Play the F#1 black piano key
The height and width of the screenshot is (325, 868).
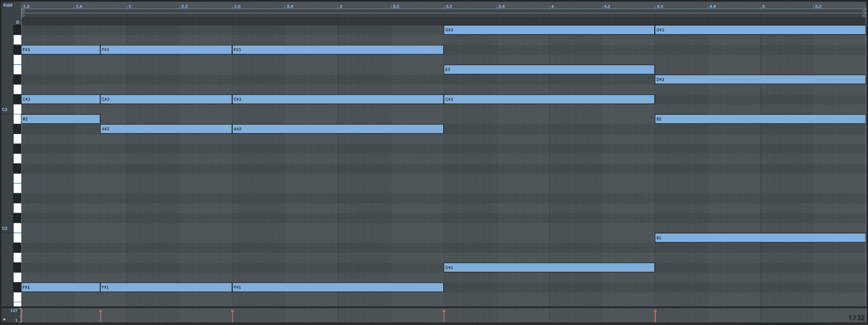(17, 287)
